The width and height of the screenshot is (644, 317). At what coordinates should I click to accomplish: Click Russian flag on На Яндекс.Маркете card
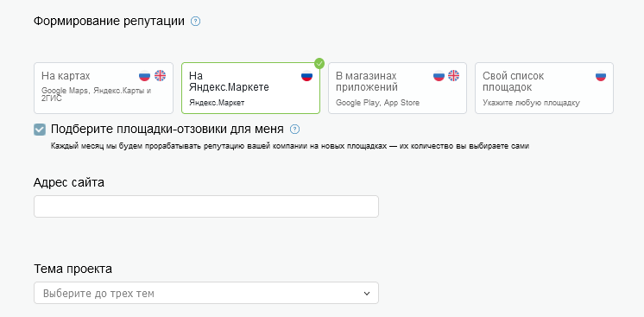(306, 76)
